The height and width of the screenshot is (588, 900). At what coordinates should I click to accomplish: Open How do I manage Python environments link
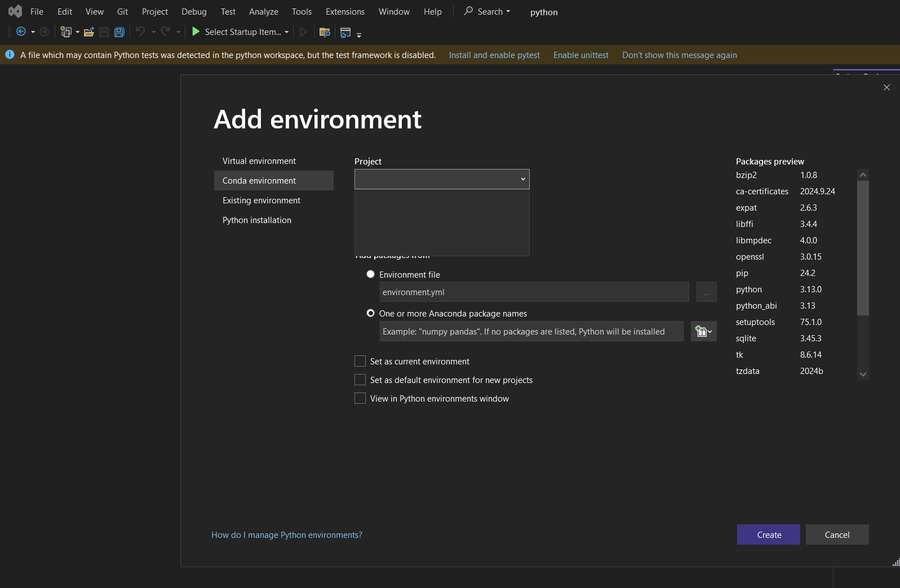[x=287, y=535]
